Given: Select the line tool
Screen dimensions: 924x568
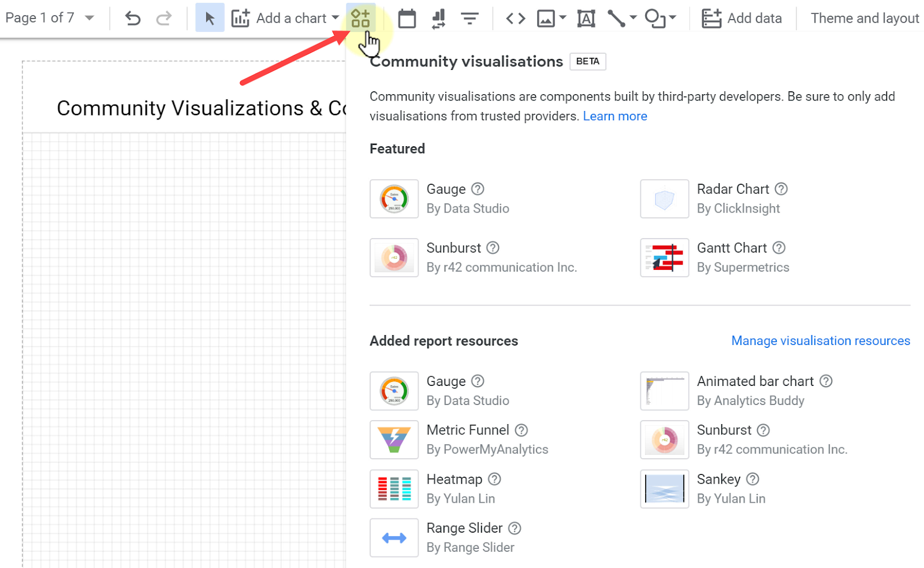Looking at the screenshot, I should coord(616,18).
